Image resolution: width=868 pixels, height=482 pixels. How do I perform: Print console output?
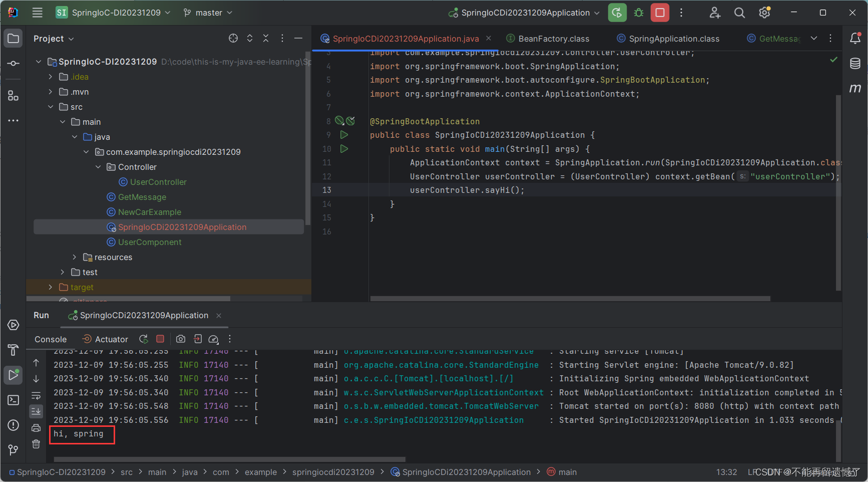36,428
